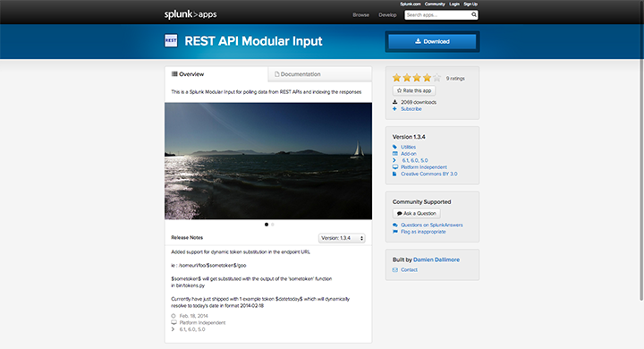Click the Download button
This screenshot has width=644, height=349.
432,41
